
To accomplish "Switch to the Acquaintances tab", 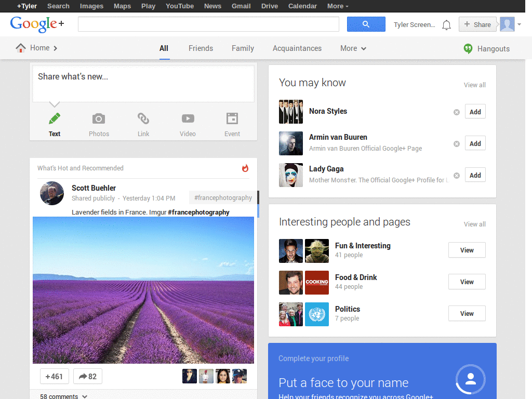I will click(x=297, y=48).
